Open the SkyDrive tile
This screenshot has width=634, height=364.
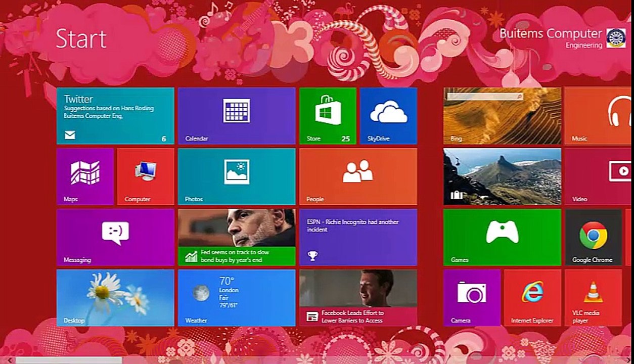tap(388, 116)
